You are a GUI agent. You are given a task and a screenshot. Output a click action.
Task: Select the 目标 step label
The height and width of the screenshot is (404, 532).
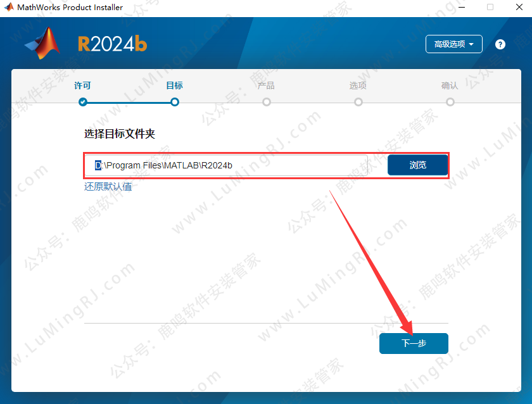174,85
